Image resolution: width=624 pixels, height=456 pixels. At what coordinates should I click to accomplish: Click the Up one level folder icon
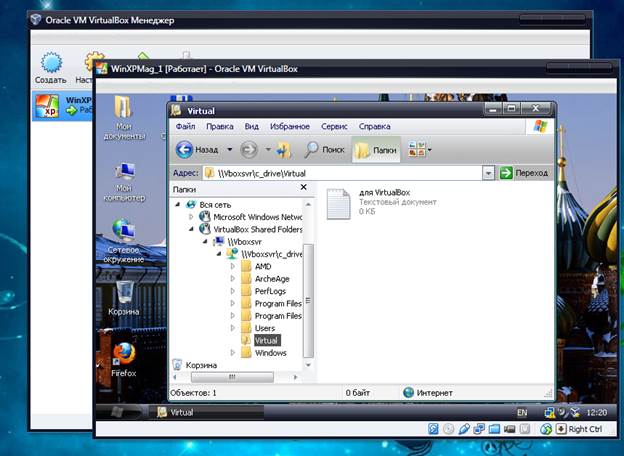[283, 149]
